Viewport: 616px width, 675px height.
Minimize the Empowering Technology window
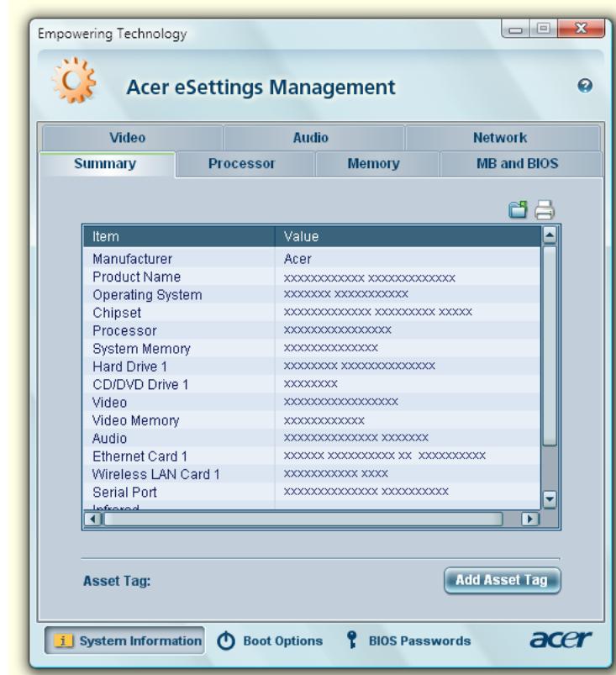516,29
